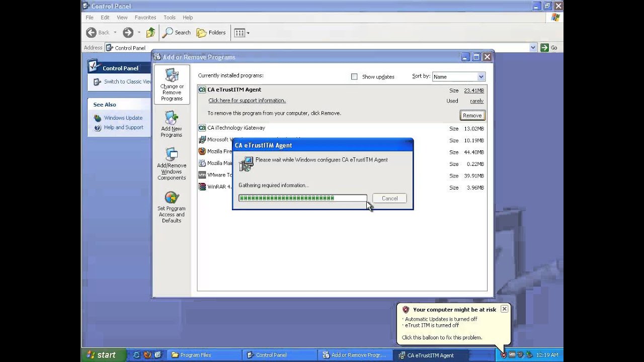Open the Windows Update link
The image size is (644, 362).
click(x=123, y=118)
